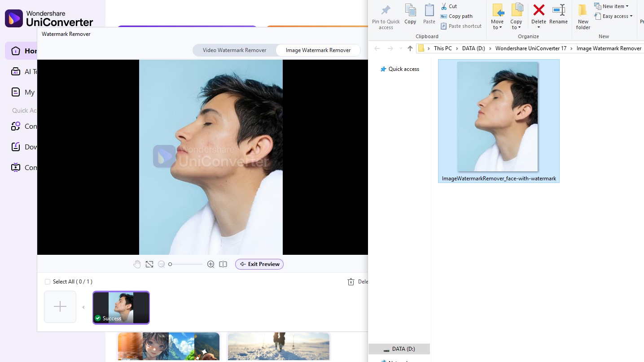The height and width of the screenshot is (362, 644).
Task: Zoom in with the plus magnifier
Action: point(210,264)
